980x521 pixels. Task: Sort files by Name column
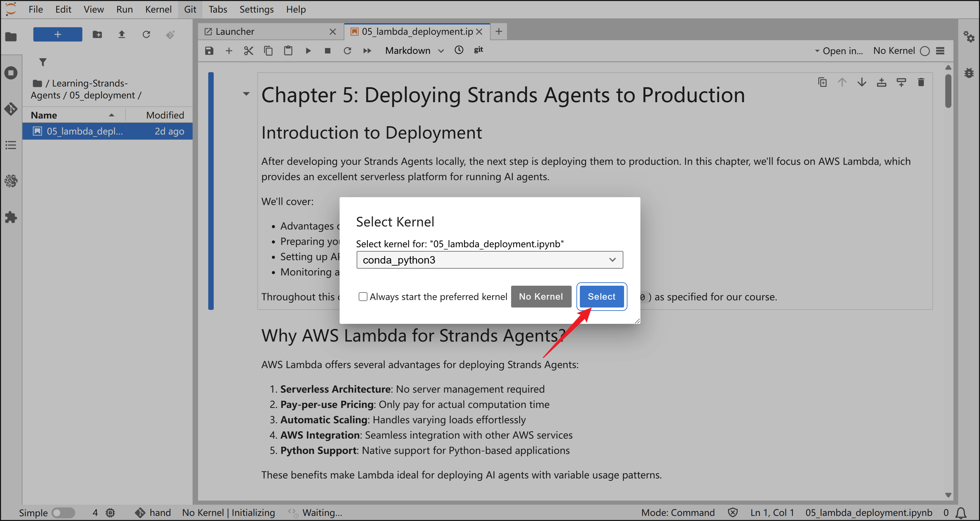pos(73,115)
